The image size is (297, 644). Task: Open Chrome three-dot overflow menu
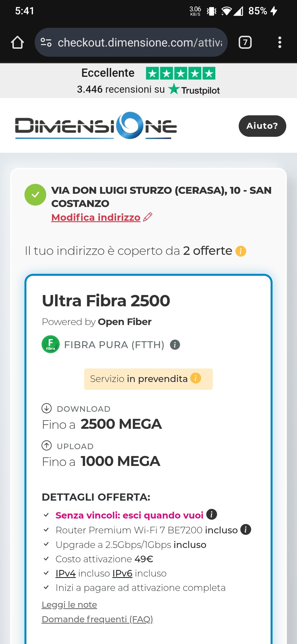coord(280,42)
